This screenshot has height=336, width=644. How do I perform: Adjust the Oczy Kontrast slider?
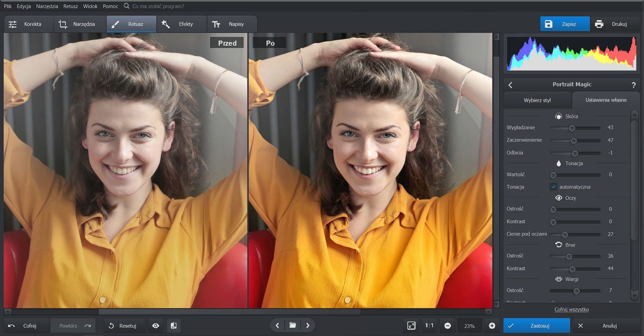pyautogui.click(x=575, y=222)
